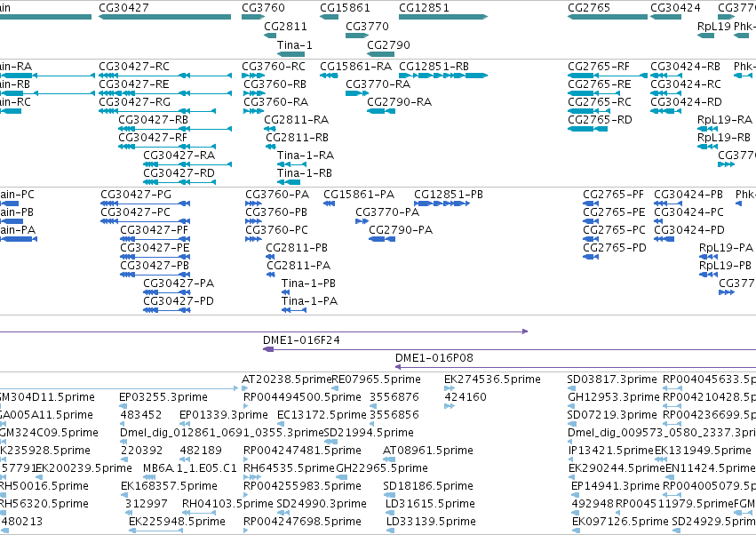The width and height of the screenshot is (756, 535).
Task: Click the IP13421.5prime EST label
Action: click(x=611, y=451)
